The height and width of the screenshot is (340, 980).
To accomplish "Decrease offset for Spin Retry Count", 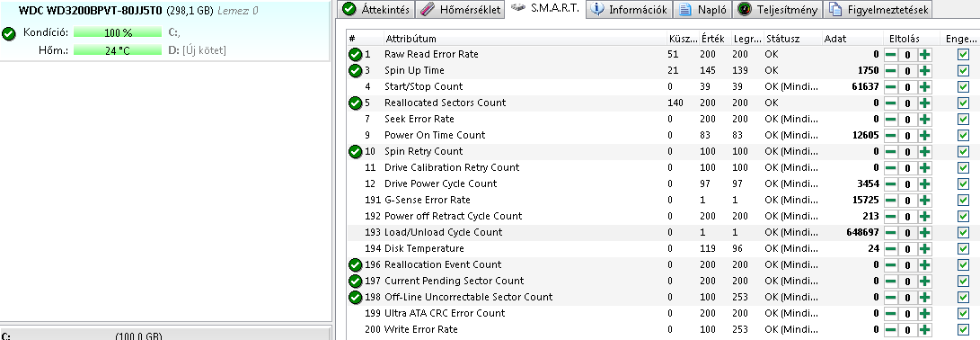I will (x=891, y=151).
